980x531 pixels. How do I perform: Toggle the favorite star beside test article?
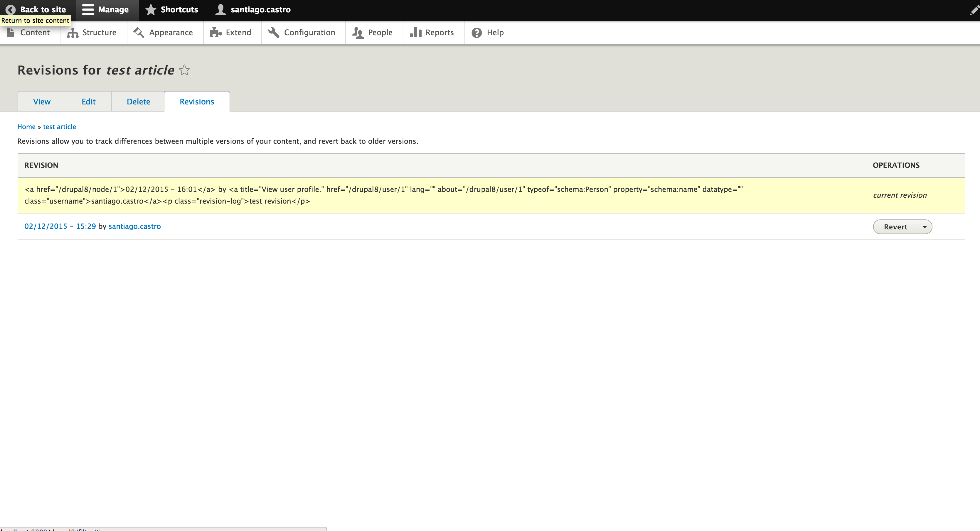(184, 70)
